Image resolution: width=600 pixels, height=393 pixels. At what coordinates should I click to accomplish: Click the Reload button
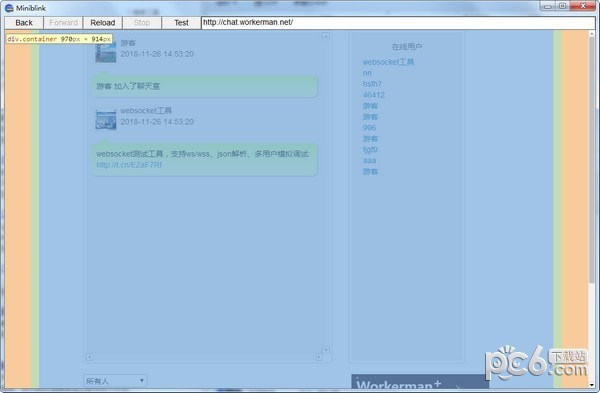(x=103, y=23)
